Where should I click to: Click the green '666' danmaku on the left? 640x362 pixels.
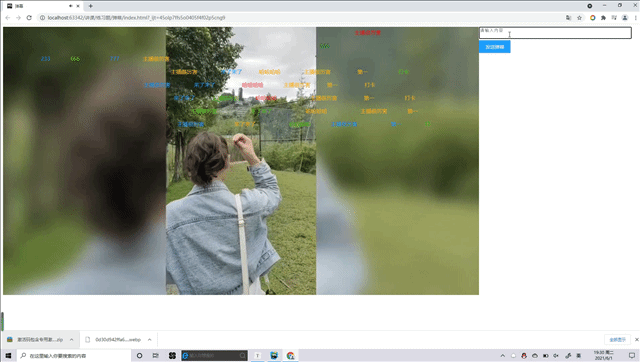(x=75, y=59)
